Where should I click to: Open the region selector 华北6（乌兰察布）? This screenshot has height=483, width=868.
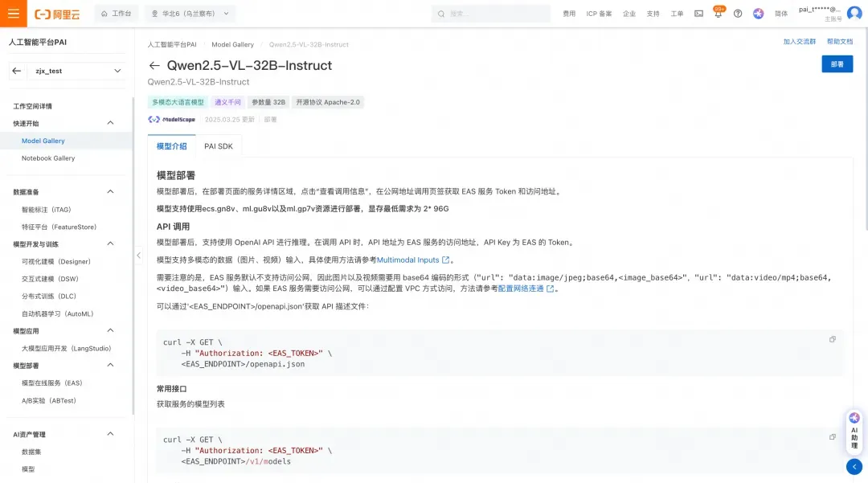click(x=190, y=14)
